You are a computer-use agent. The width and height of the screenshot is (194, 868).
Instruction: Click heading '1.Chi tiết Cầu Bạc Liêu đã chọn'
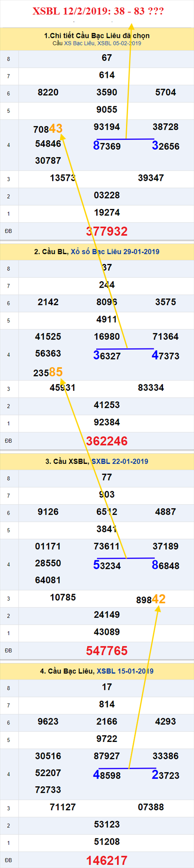tap(97, 36)
